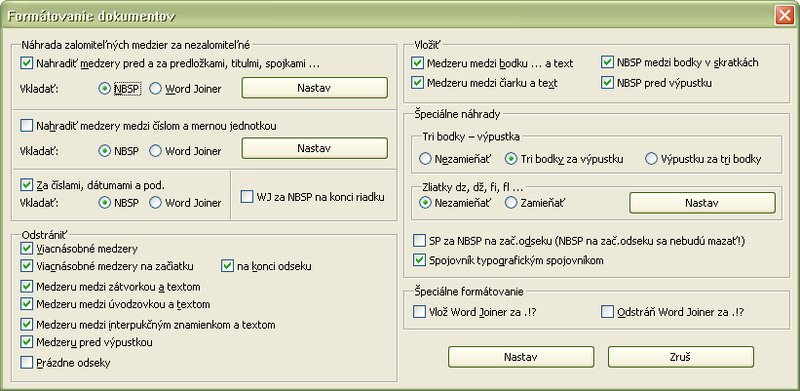This screenshot has width=800, height=391.
Task: Enable Nahradiť medzery medzi číslom a mernou jednotkou
Action: coord(27,125)
